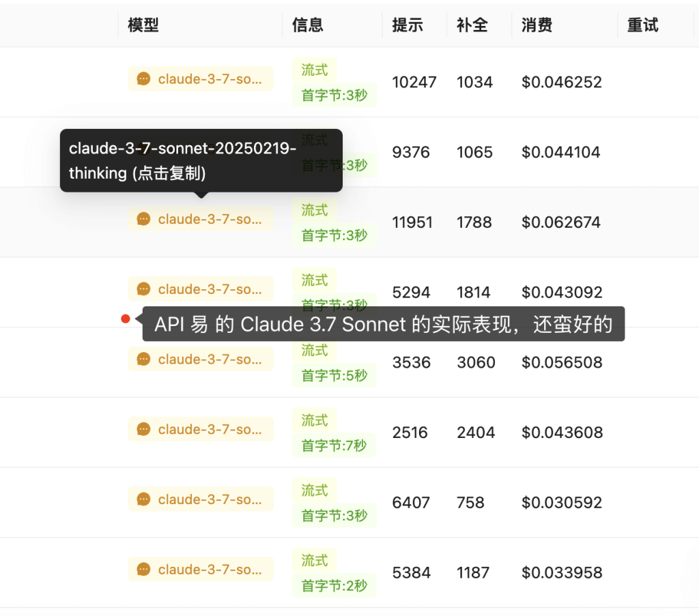699x616 pixels.
Task: Copy model name from the black tooltip
Action: [x=201, y=160]
